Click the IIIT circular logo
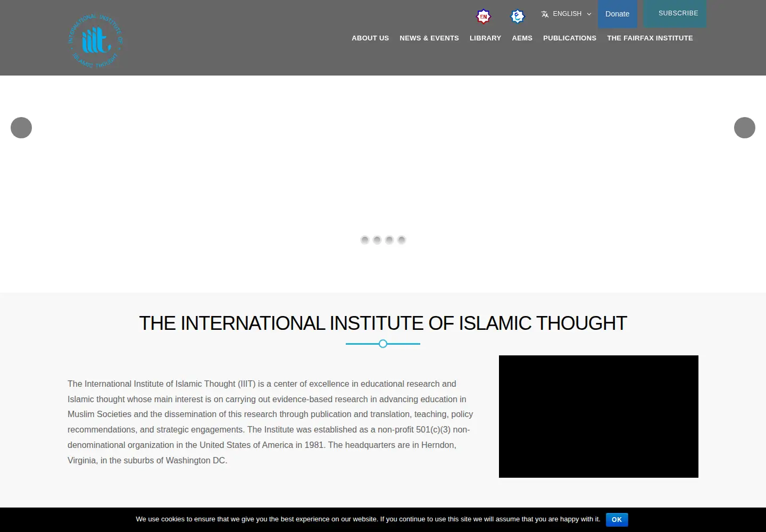Viewport: 766px width, 532px height. (x=96, y=41)
